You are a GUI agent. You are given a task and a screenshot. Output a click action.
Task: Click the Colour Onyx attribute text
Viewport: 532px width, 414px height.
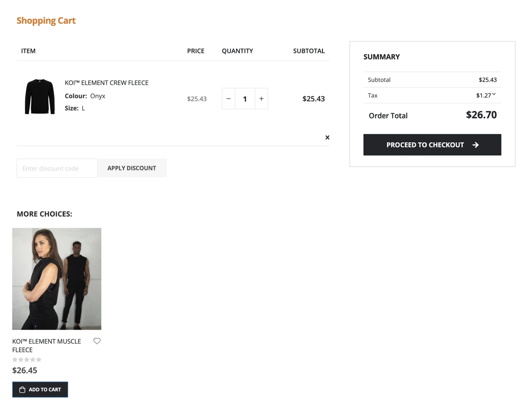coord(85,96)
